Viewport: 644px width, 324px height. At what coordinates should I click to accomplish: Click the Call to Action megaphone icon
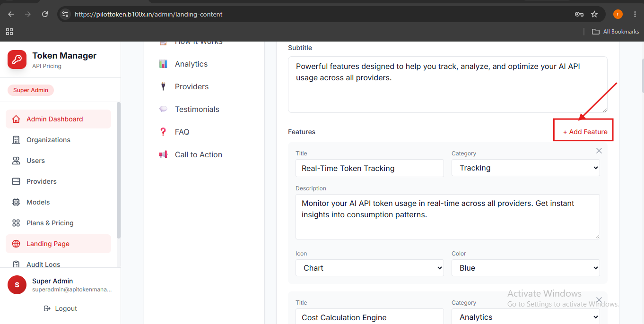pyautogui.click(x=163, y=154)
